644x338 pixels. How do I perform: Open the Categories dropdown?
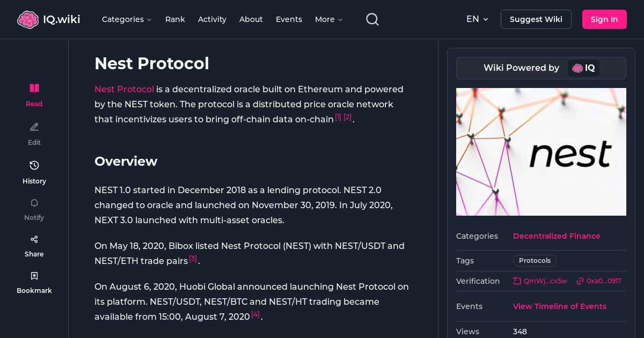[x=127, y=19]
